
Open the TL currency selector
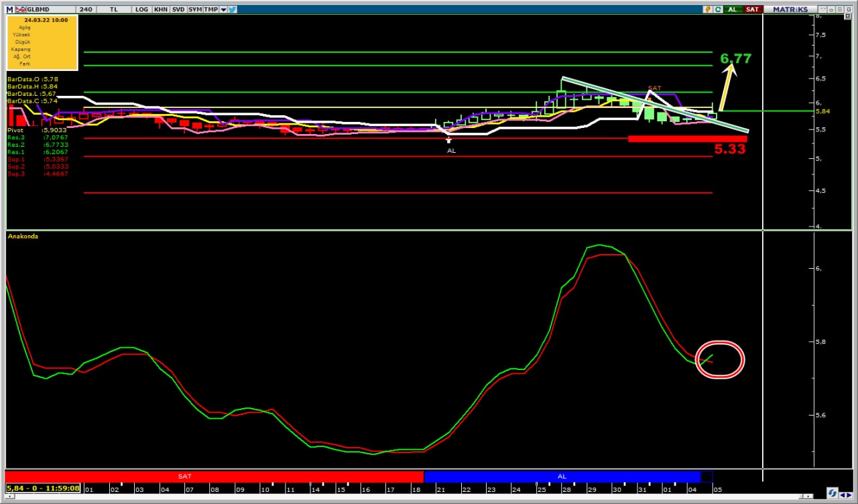click(113, 9)
